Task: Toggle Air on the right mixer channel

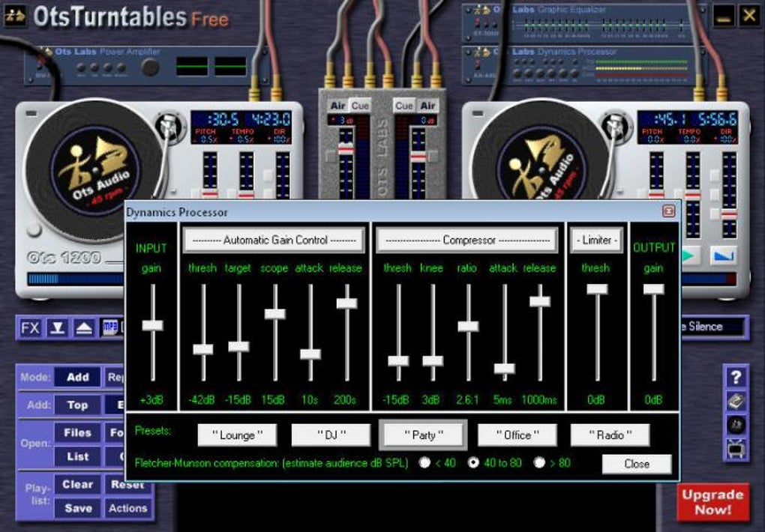Action: click(x=427, y=106)
